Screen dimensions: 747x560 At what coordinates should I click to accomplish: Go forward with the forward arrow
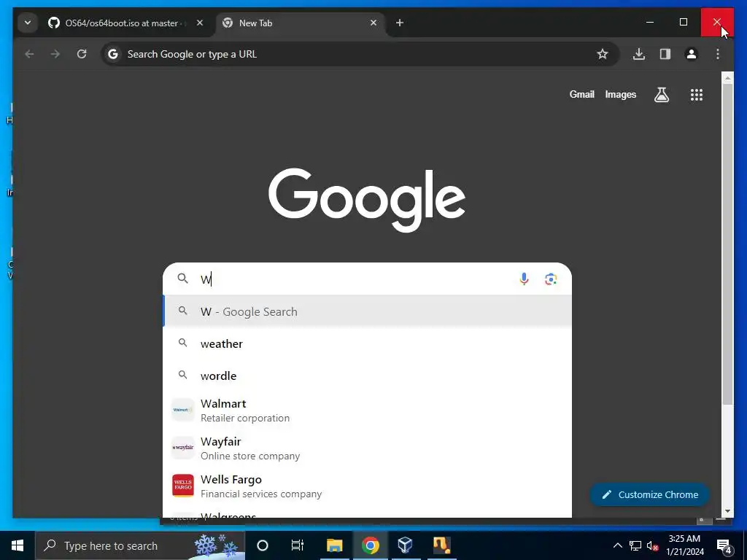(55, 54)
